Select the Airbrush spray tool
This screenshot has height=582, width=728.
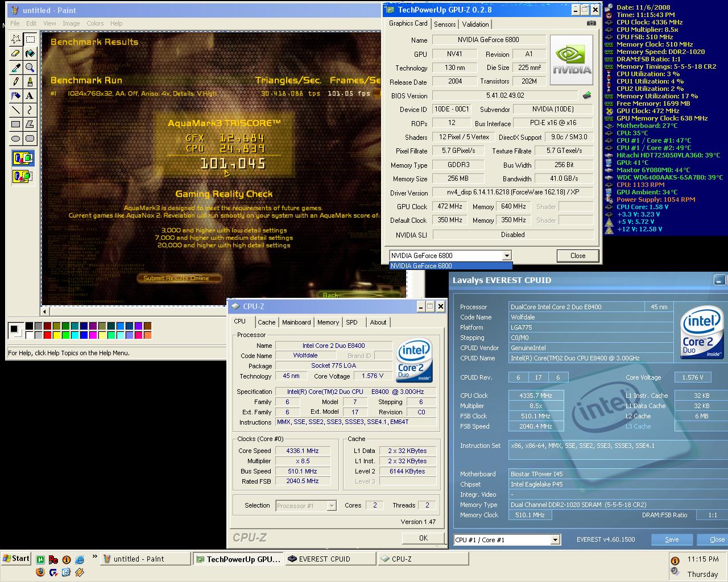click(16, 96)
